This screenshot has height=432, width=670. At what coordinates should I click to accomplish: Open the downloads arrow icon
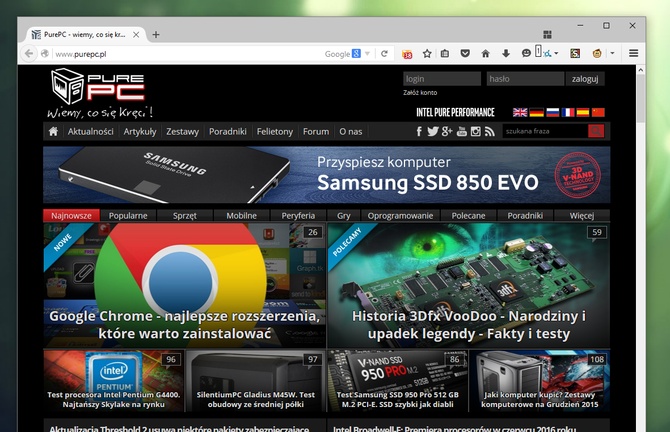click(x=506, y=53)
